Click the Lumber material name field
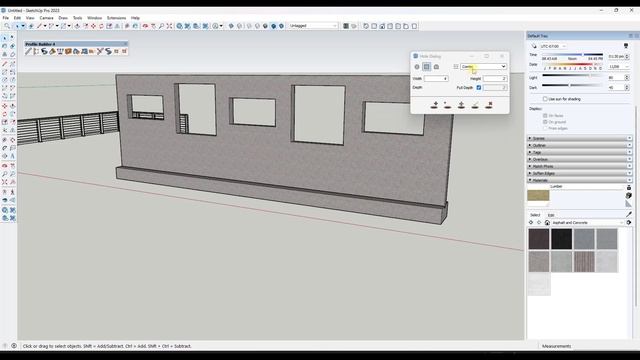The height and width of the screenshot is (360, 640). tap(587, 187)
